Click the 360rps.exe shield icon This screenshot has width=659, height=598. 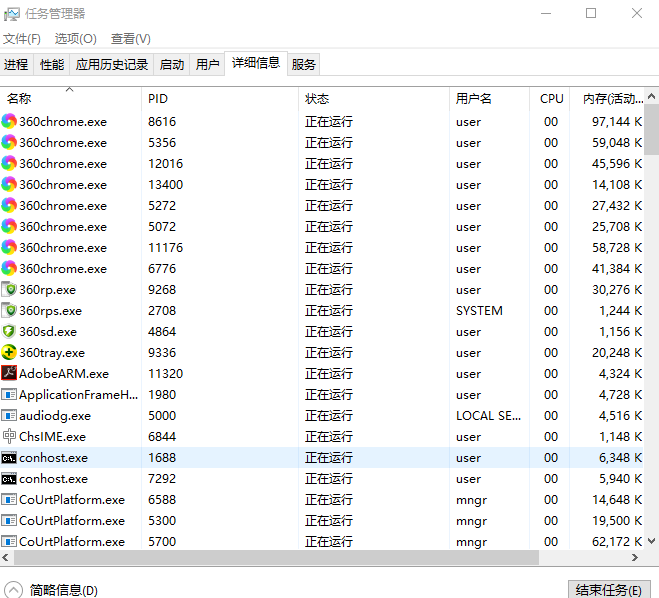click(9, 311)
